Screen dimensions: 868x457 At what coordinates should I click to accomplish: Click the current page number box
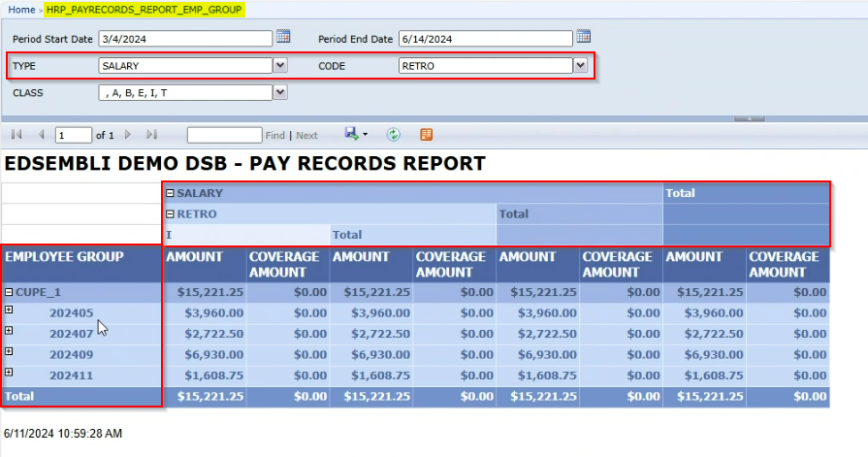(73, 135)
